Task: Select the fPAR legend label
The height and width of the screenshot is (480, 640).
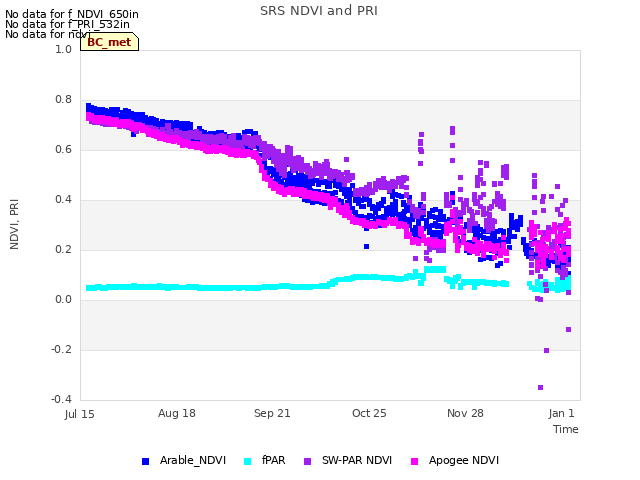Action: [273, 460]
